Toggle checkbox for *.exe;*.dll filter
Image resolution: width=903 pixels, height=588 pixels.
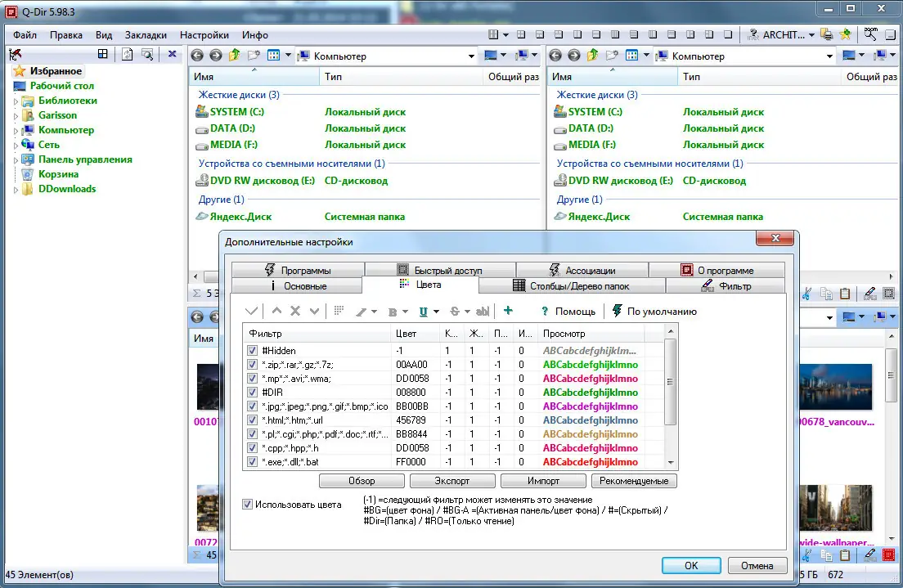click(x=252, y=461)
